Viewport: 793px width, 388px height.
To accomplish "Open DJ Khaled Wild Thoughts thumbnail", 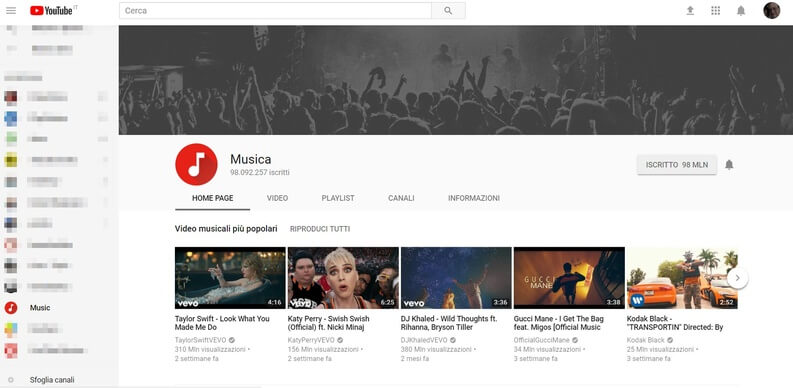I will 456,278.
